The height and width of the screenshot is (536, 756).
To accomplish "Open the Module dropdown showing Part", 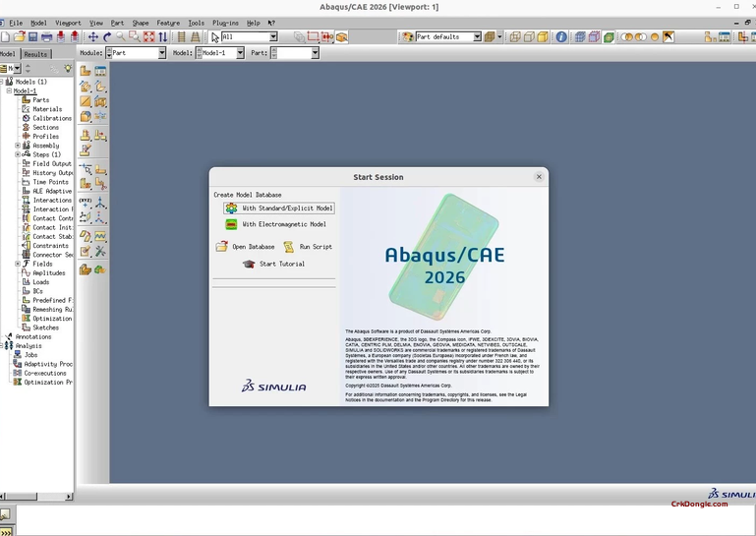I will pos(162,52).
